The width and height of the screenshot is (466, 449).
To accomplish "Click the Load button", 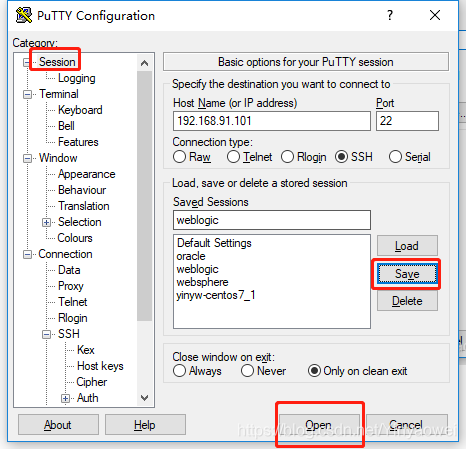I will point(407,246).
